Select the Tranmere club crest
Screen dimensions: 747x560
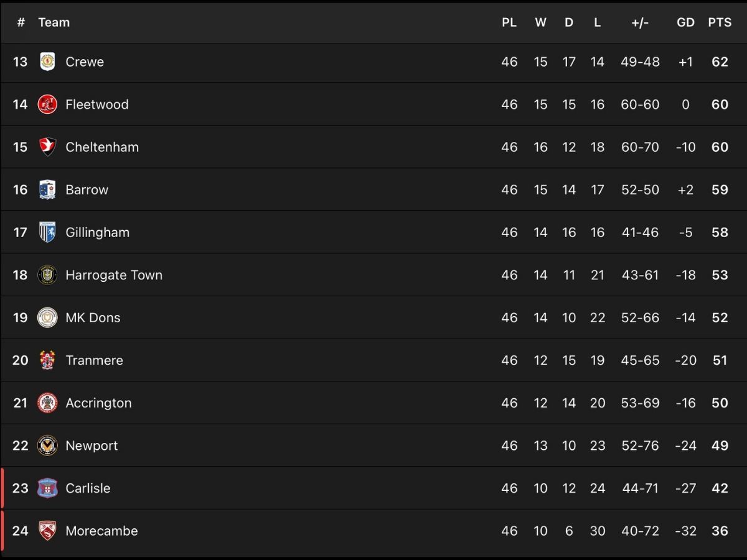47,360
